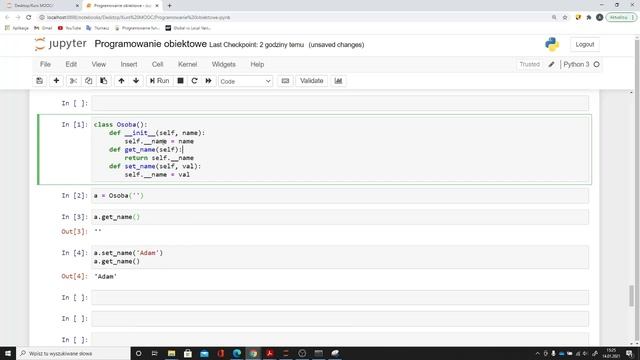Open a new browser tab
Image resolution: width=640 pixels, height=360 pixels.
click(169, 6)
